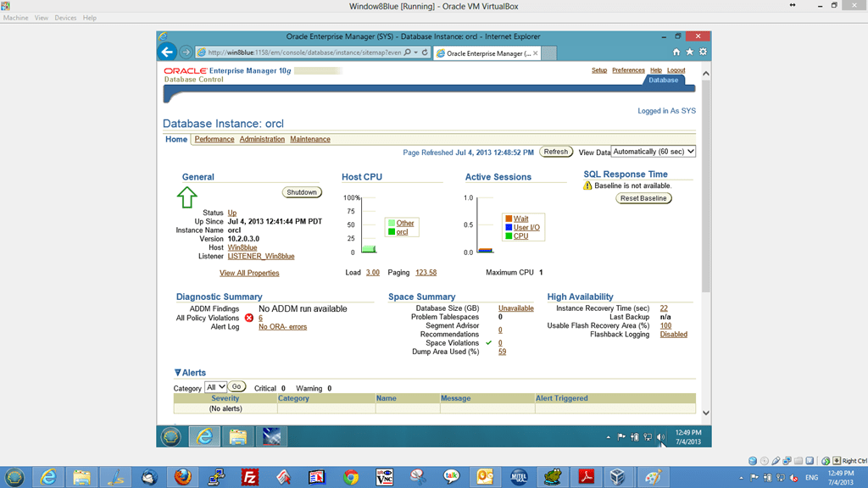This screenshot has width=868, height=488.
Task: Show hidden icons in guest tray
Action: (609, 437)
